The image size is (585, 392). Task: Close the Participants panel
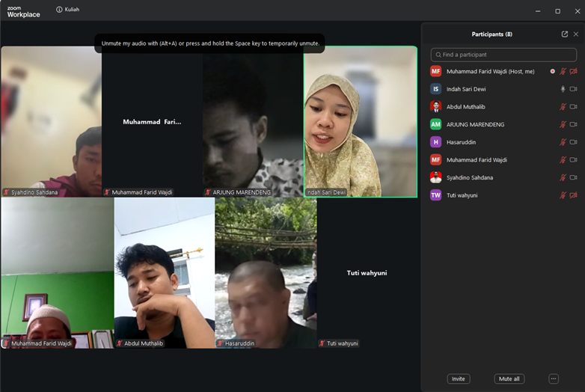[576, 34]
